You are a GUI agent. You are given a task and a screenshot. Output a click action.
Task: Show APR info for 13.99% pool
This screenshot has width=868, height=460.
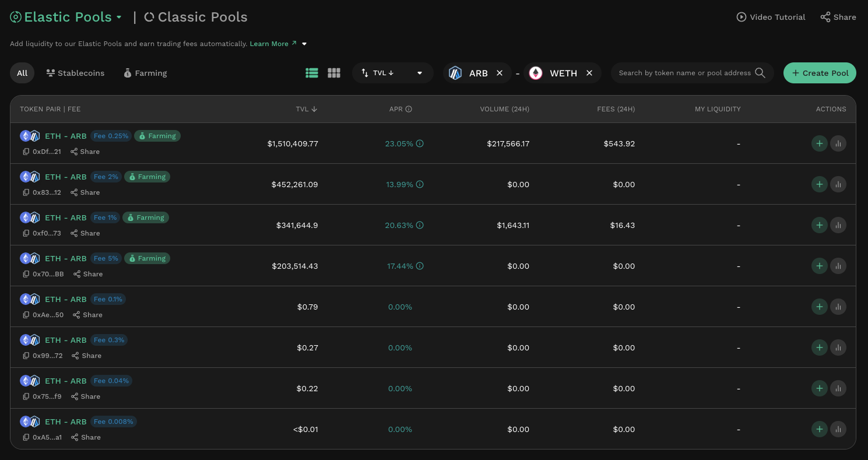coord(420,184)
